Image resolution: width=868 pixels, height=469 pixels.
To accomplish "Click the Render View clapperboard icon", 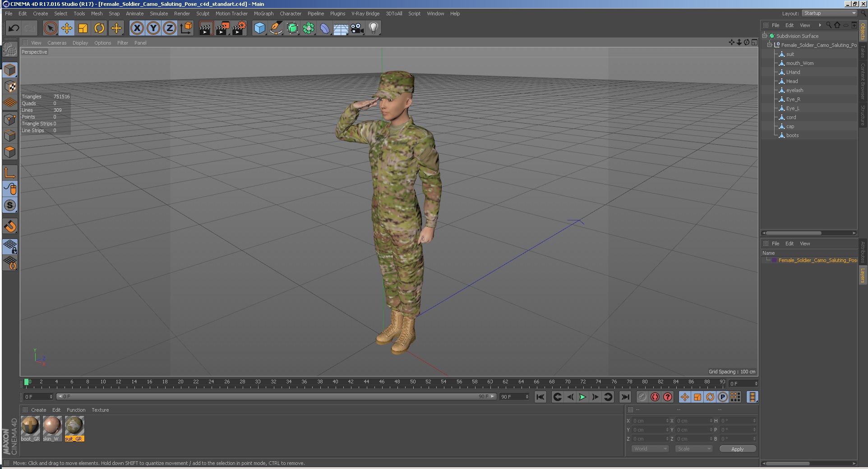I will [206, 28].
